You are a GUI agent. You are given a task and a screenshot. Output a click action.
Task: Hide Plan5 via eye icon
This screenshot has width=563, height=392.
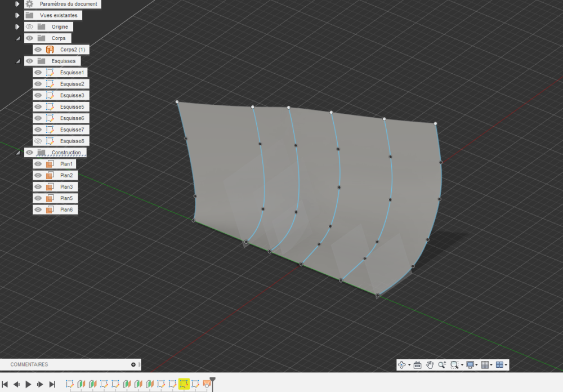(x=38, y=198)
